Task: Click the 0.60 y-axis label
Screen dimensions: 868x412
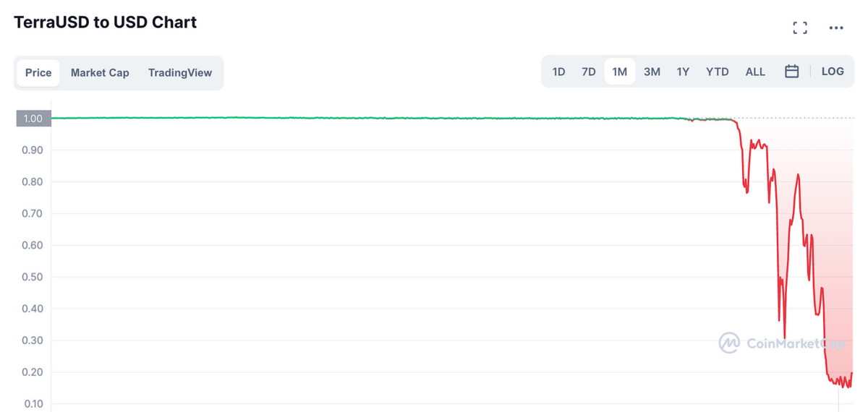Action: click(x=33, y=245)
